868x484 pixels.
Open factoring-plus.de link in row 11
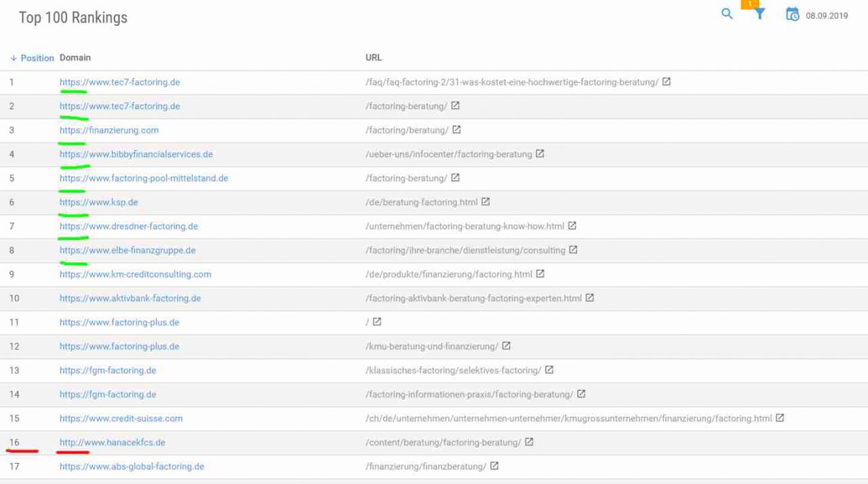pyautogui.click(x=119, y=322)
